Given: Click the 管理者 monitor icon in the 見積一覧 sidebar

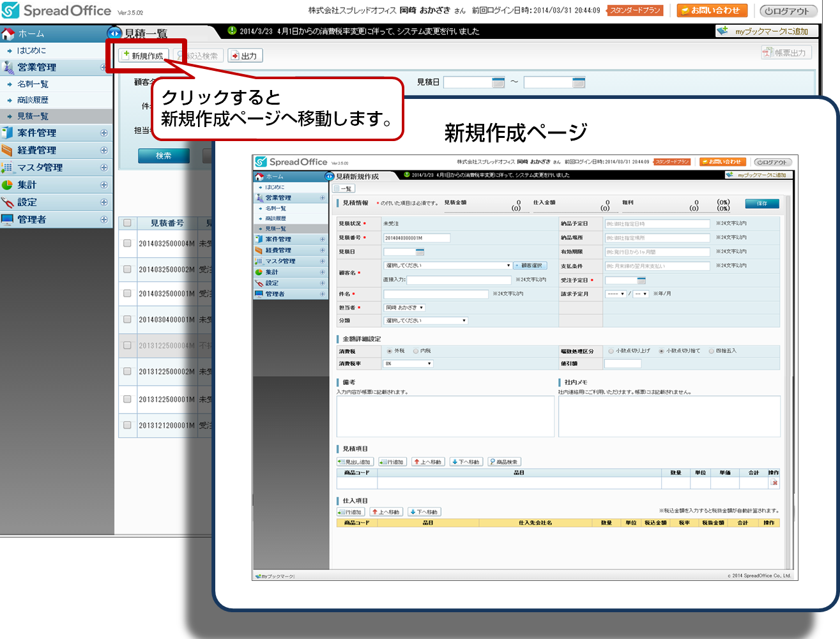Looking at the screenshot, I should 8,220.
